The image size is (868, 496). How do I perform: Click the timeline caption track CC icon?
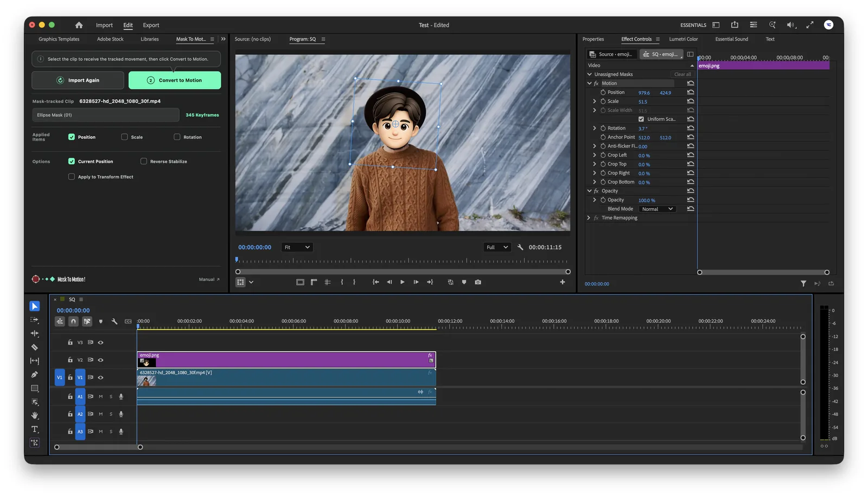pyautogui.click(x=128, y=321)
